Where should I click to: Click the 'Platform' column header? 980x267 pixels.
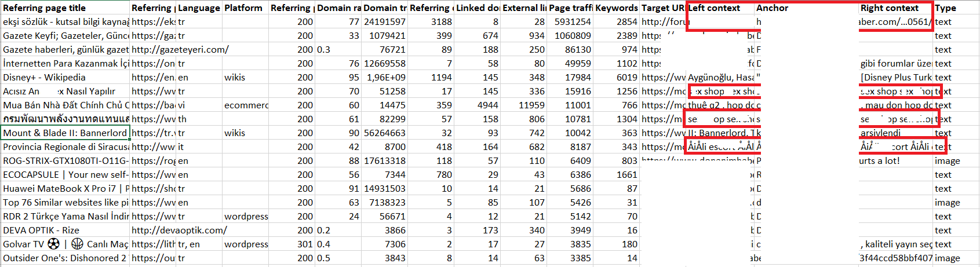(245, 8)
